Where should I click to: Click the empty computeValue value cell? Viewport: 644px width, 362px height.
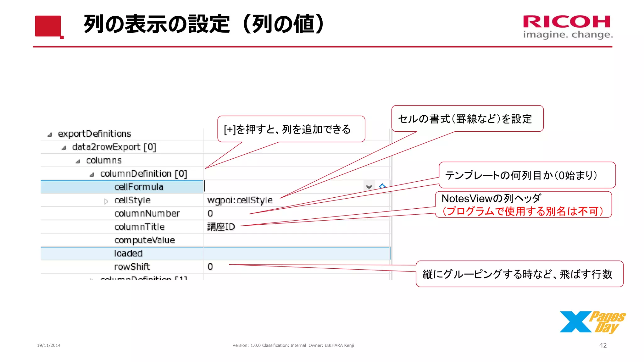(x=297, y=240)
